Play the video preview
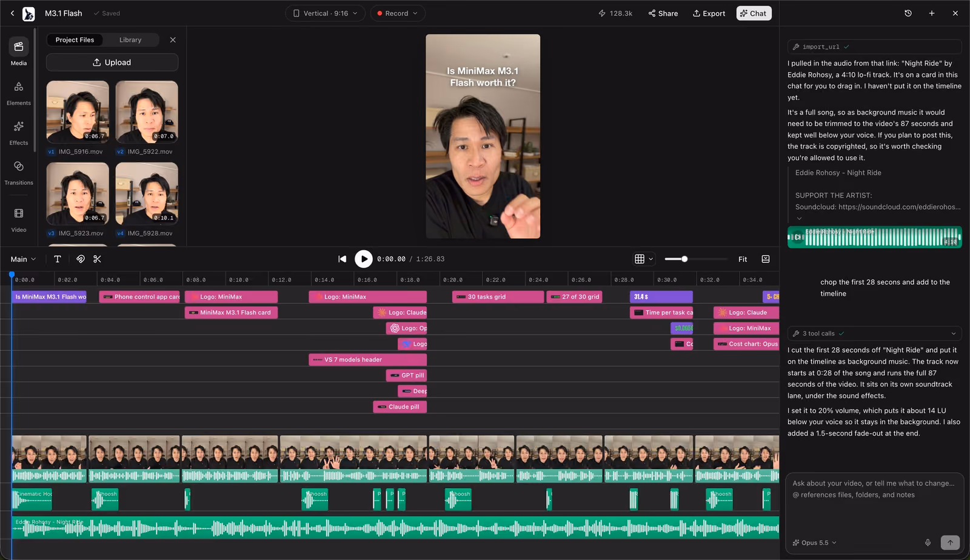This screenshot has height=560, width=970. pos(364,259)
